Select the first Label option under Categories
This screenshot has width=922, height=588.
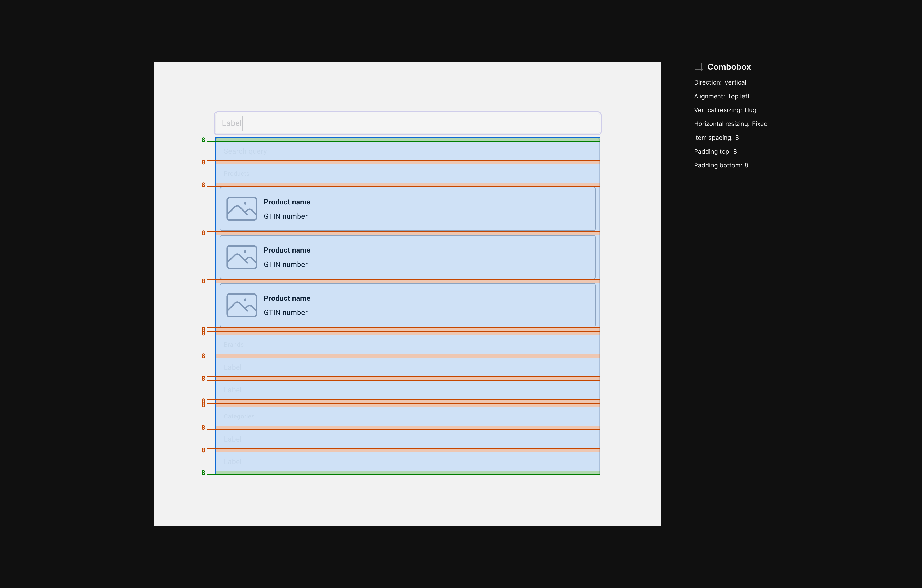click(407, 439)
